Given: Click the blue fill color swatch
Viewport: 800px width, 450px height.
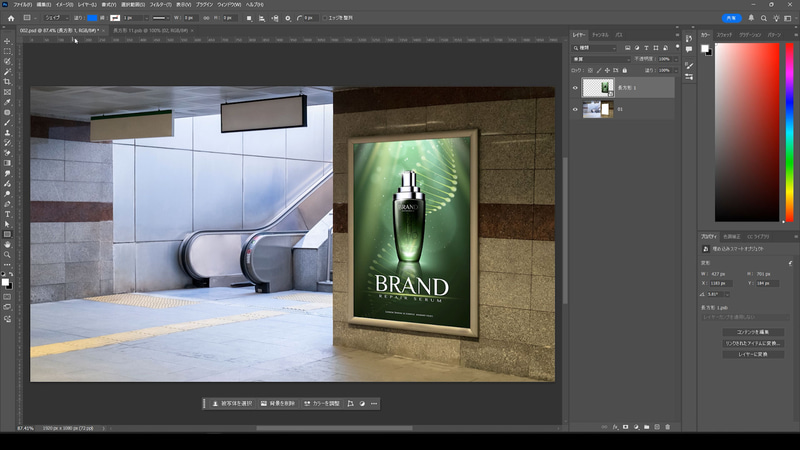Looking at the screenshot, I should [x=93, y=18].
